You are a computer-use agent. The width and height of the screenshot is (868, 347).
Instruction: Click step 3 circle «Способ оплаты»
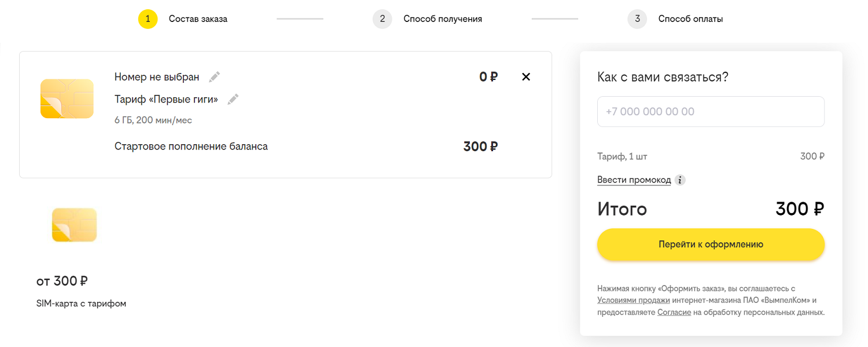click(x=637, y=19)
